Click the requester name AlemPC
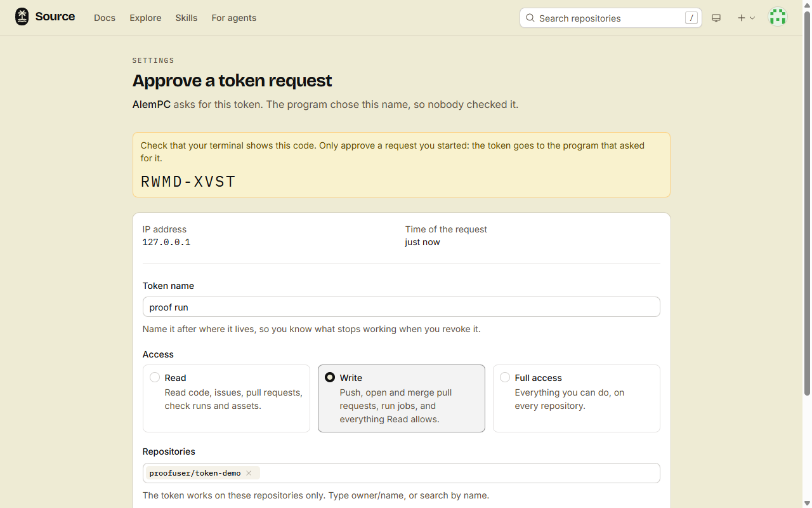This screenshot has width=812, height=508. (152, 104)
